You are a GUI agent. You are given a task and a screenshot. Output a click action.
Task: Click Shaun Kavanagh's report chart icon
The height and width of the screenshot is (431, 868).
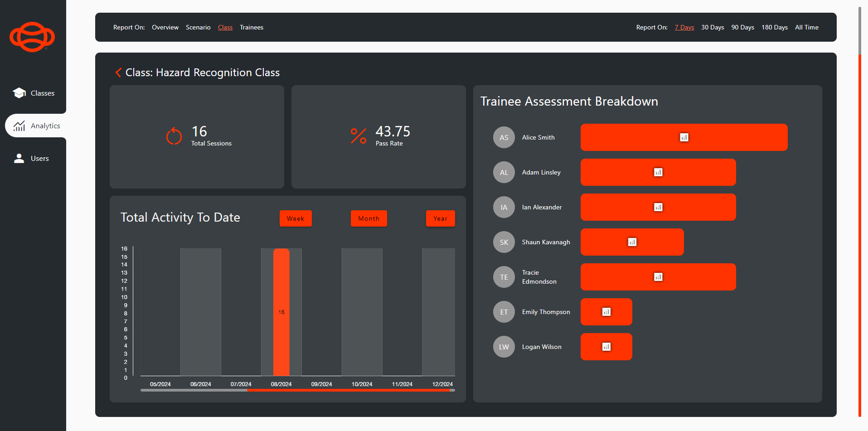(632, 242)
